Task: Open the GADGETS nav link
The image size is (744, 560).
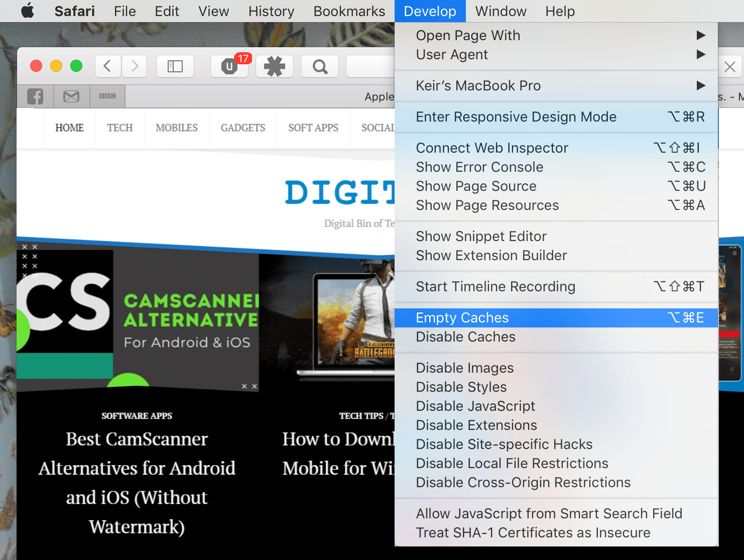Action: coord(243,128)
